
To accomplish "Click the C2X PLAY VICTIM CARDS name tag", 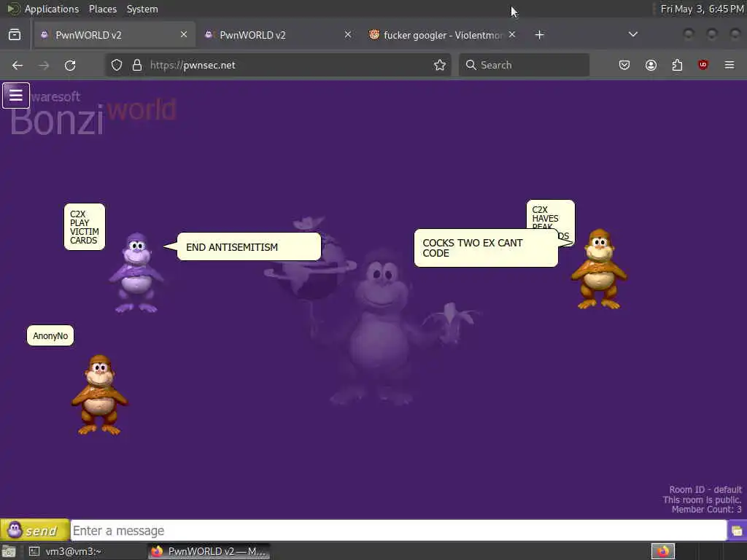I will [x=85, y=227].
